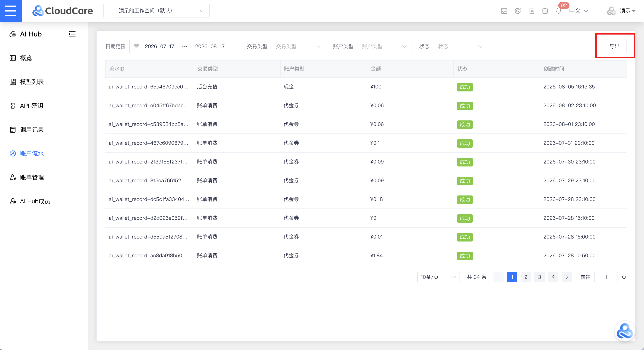This screenshot has width=644, height=350.
Task: Click the 导出 export button
Action: coord(614,46)
